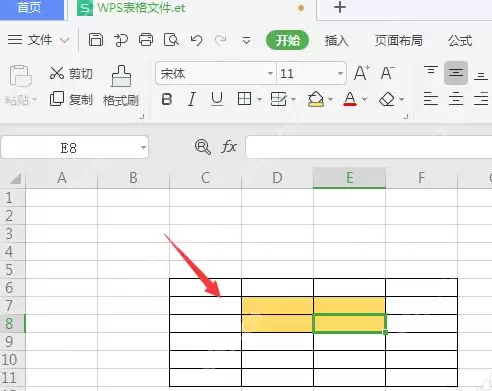
Task: Select column E header
Action: click(x=349, y=178)
